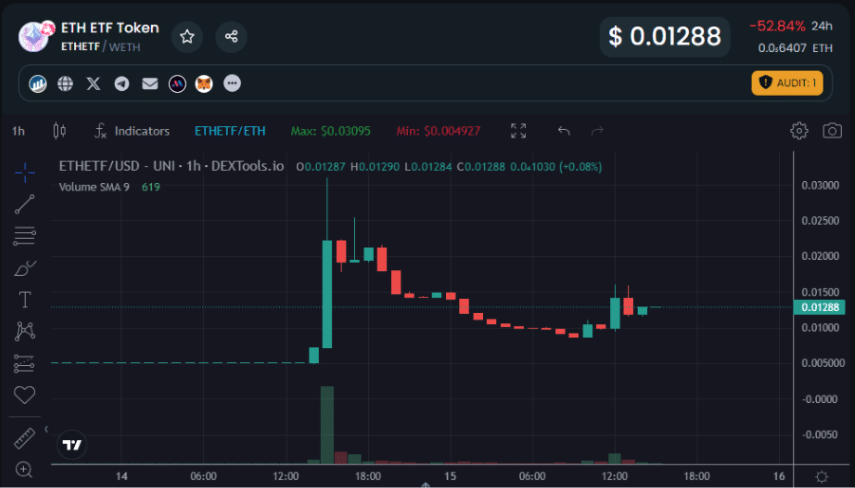Viewport: 855px width, 488px height.
Task: Show more links via ellipsis icon
Action: coord(232,83)
